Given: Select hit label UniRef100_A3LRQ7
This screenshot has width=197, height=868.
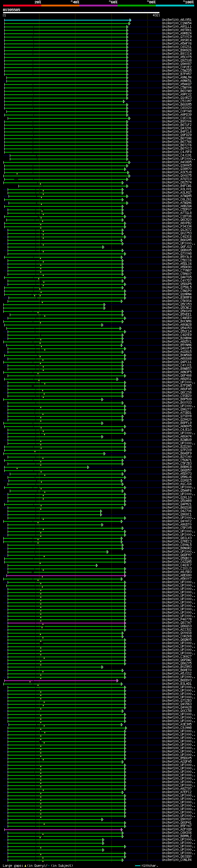Looking at the screenshot, I should 177,192.
